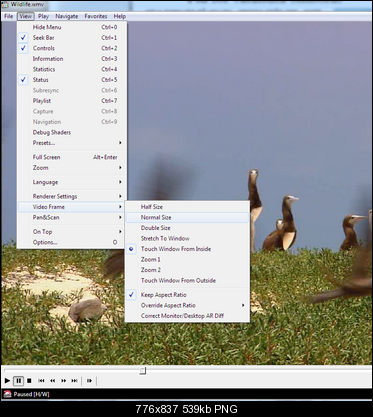Screen dimensions: 373x417
Task: Open Options... dialog
Action: coord(72,242)
